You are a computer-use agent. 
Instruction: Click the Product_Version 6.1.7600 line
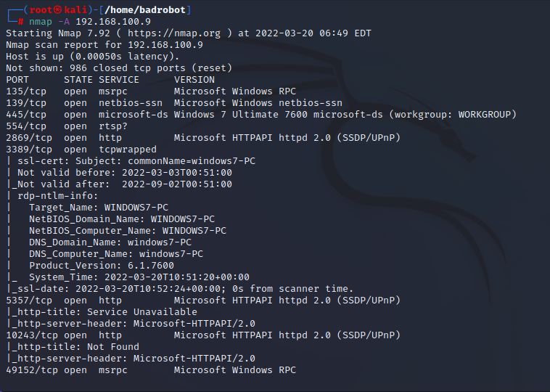pos(102,266)
